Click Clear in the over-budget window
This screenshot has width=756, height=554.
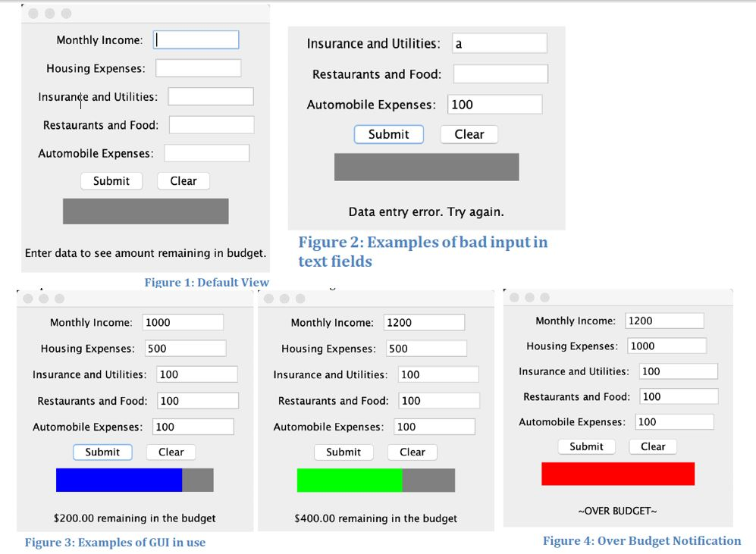pyautogui.click(x=653, y=446)
